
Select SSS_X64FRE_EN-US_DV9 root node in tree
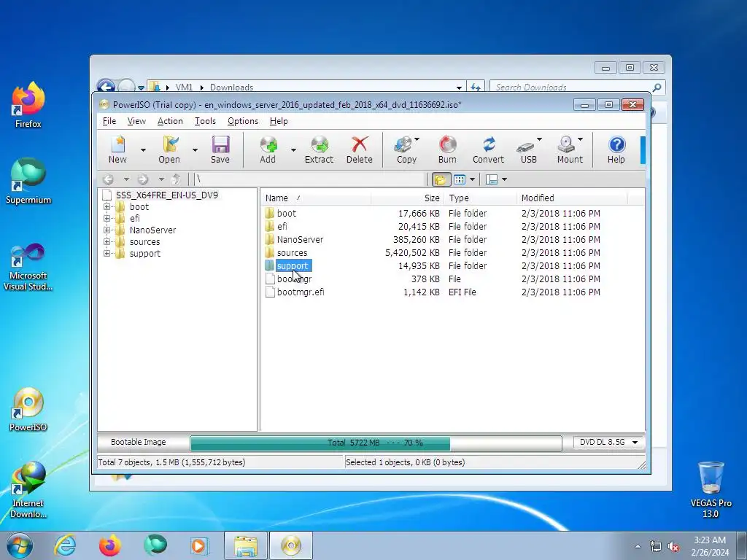tap(167, 195)
